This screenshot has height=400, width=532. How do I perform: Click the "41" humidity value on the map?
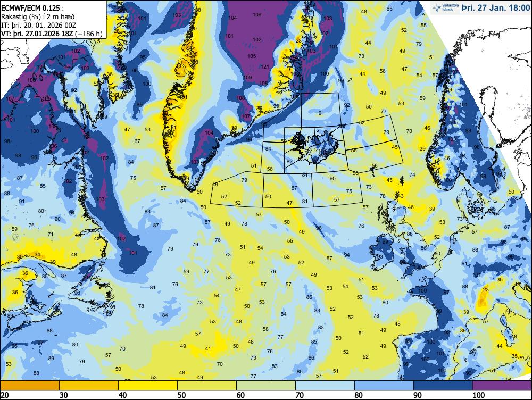(208, 348)
